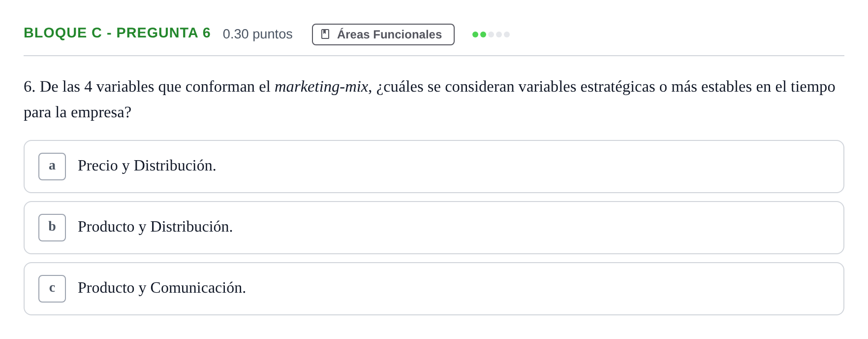Click the last gray difficulty dot
868x339 pixels.
(507, 34)
